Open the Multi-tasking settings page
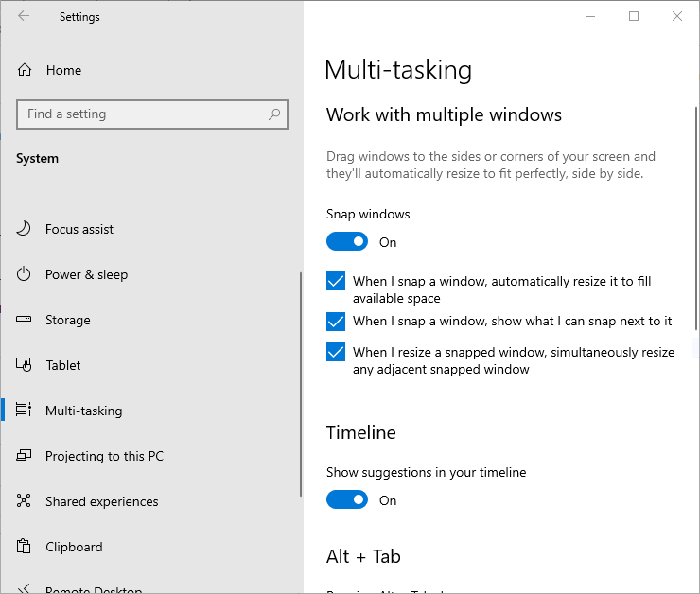 (83, 411)
